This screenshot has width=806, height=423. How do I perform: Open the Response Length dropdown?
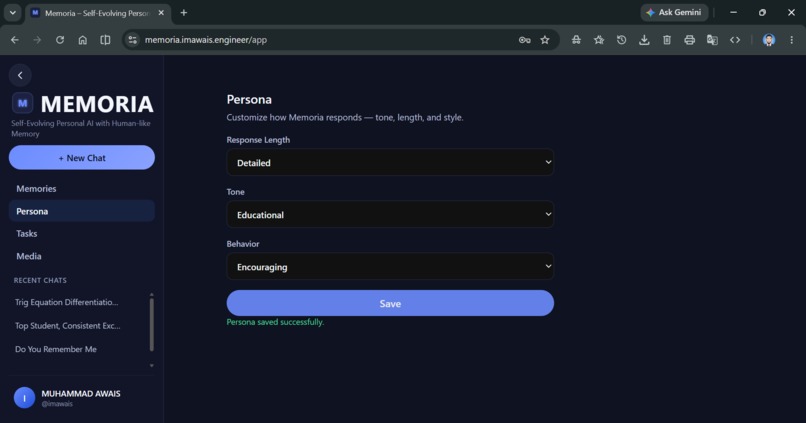390,162
